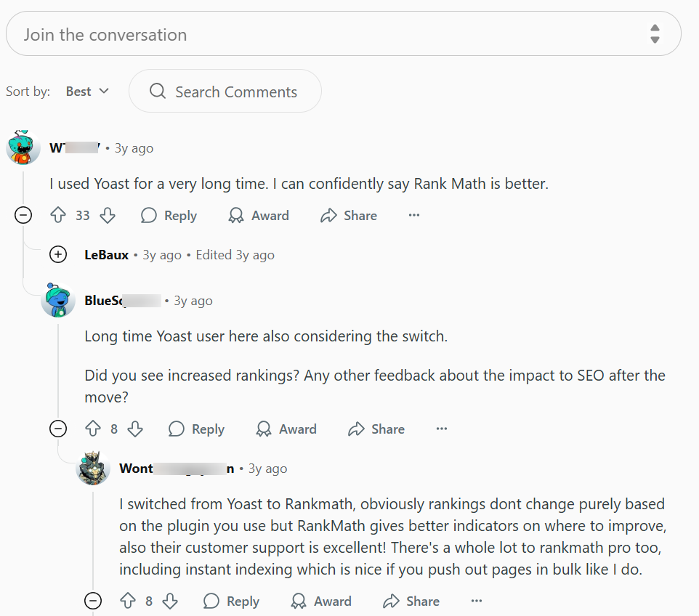Open more options for the top comment

point(413,215)
